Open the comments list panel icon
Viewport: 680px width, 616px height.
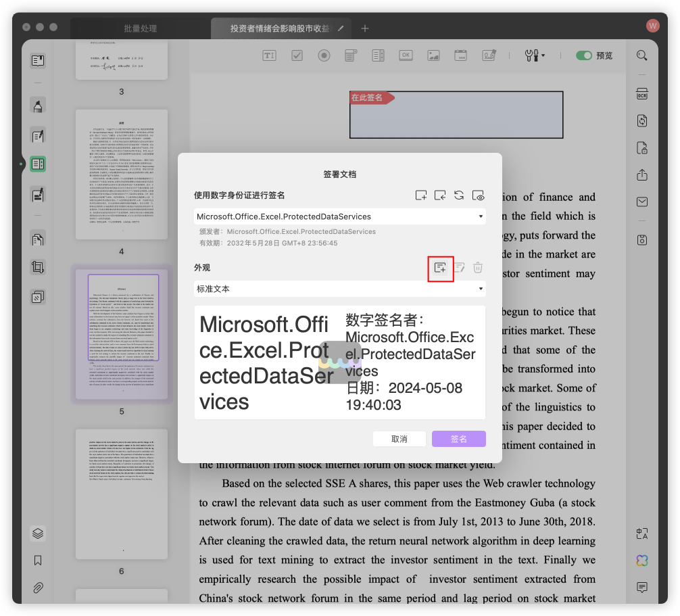tap(642, 588)
